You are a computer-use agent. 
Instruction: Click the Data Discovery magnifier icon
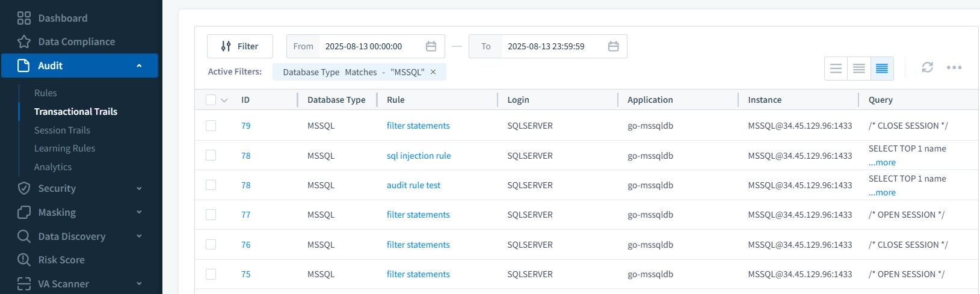click(23, 236)
